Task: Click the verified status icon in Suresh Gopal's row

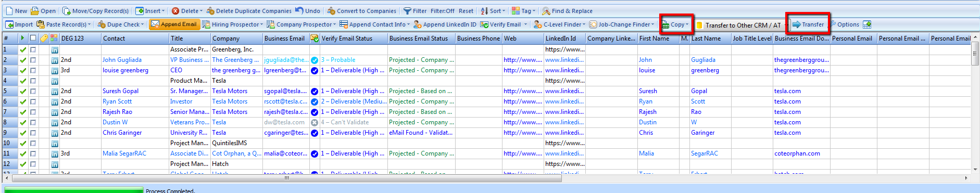Action: [x=315, y=92]
